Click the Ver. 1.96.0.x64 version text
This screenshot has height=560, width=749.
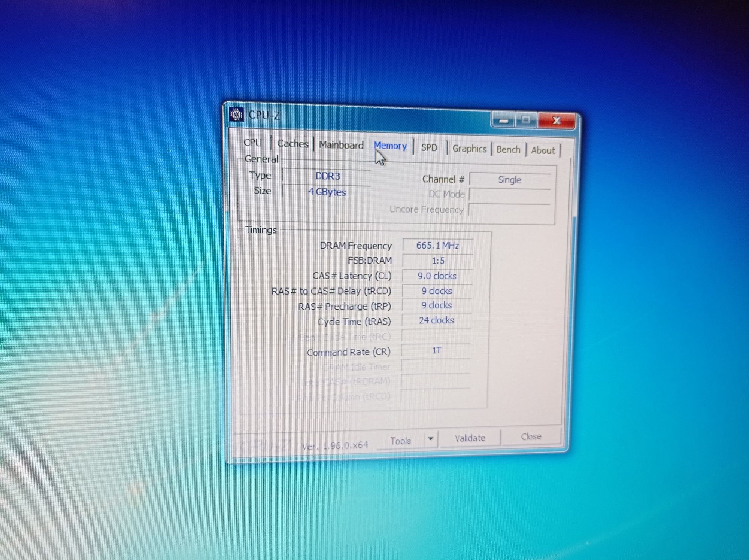(335, 445)
